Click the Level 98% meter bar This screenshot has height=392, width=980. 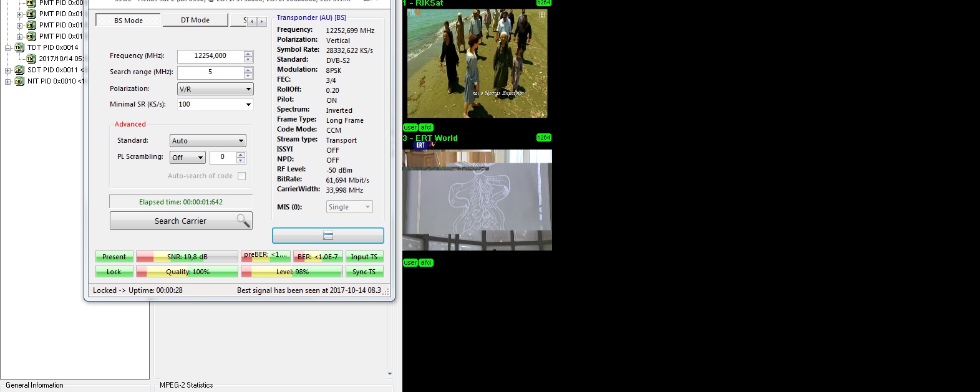(x=292, y=272)
